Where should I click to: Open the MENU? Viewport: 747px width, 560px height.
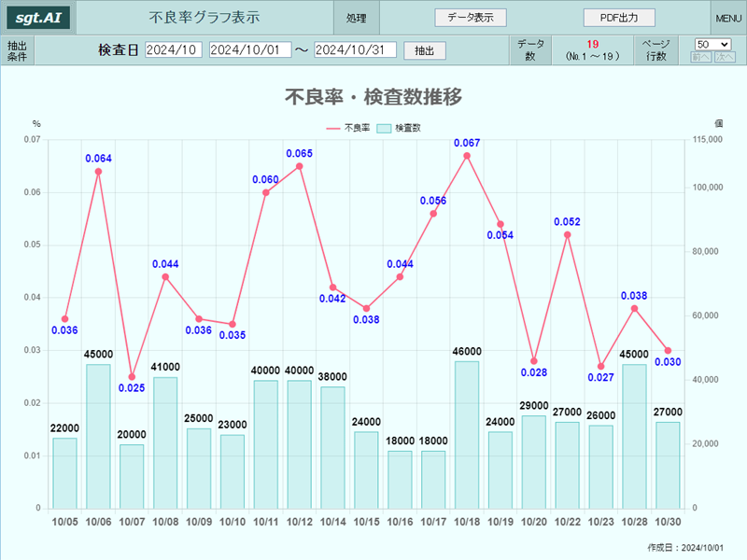(x=728, y=18)
